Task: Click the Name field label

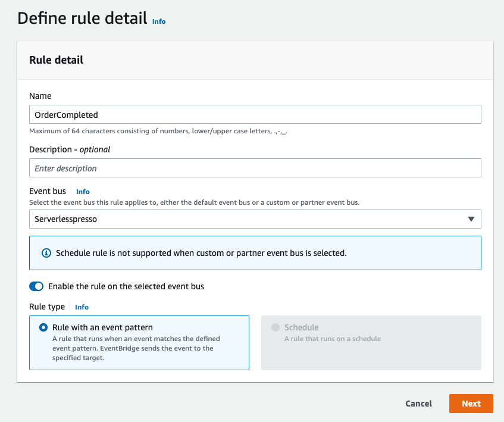Action: click(40, 96)
